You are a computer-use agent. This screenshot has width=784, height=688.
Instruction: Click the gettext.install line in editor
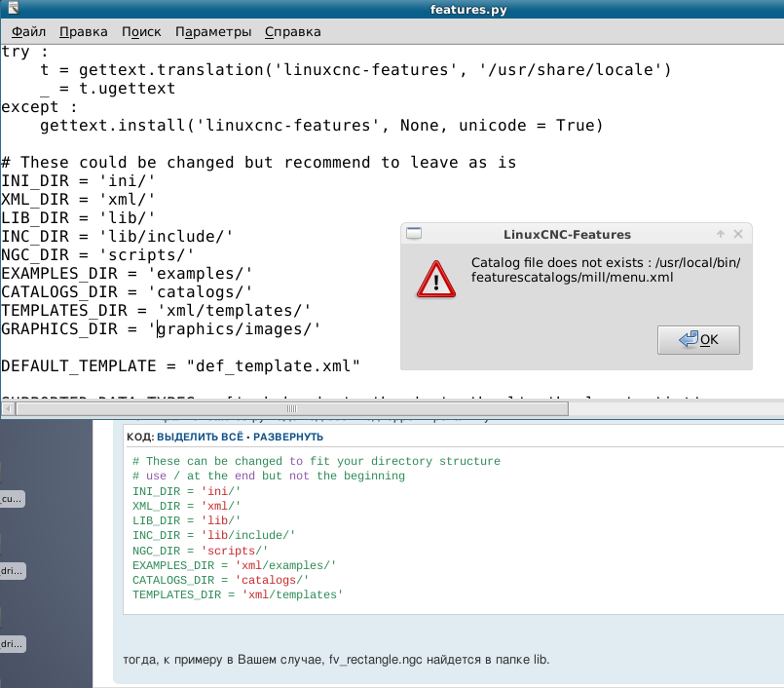tap(321, 126)
